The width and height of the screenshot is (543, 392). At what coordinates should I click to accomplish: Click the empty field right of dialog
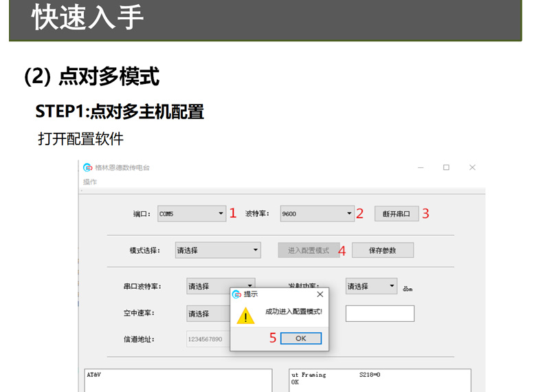click(380, 314)
